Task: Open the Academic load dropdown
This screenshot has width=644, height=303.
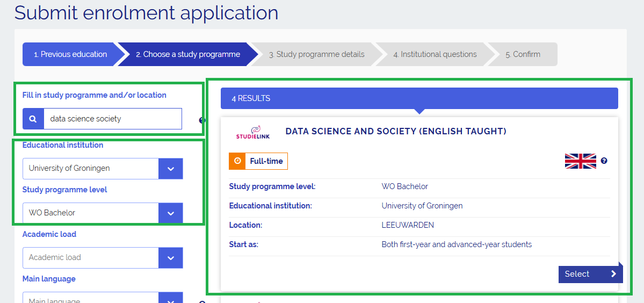Action: 171,258
